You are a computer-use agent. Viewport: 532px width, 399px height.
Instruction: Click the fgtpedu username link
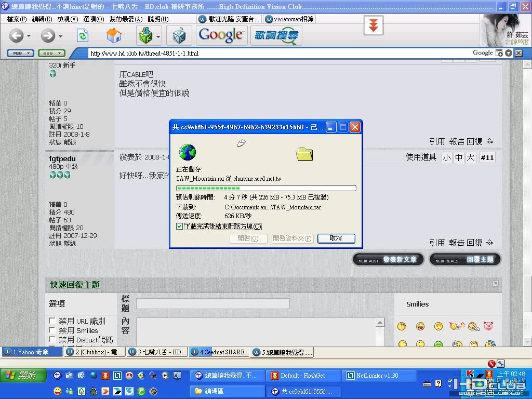[x=62, y=159]
